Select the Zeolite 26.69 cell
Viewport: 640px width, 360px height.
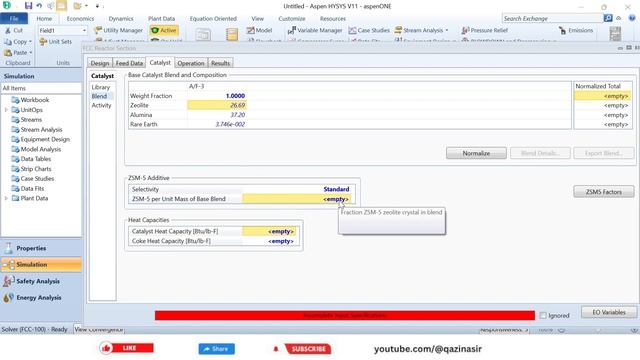click(x=217, y=105)
